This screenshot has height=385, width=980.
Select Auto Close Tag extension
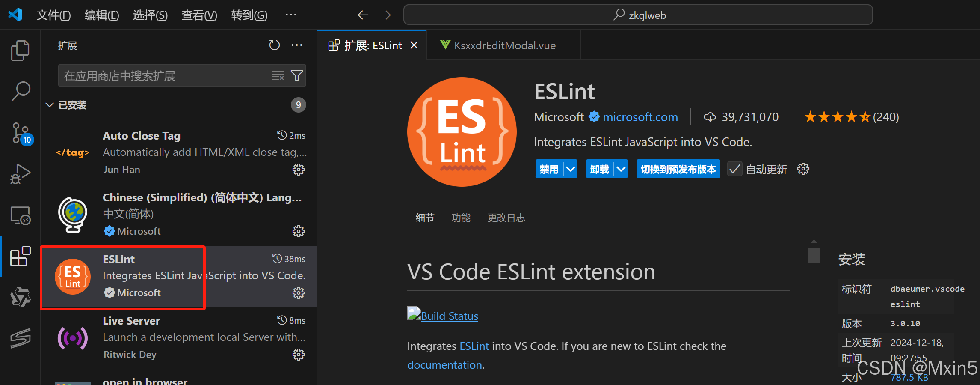(x=179, y=153)
